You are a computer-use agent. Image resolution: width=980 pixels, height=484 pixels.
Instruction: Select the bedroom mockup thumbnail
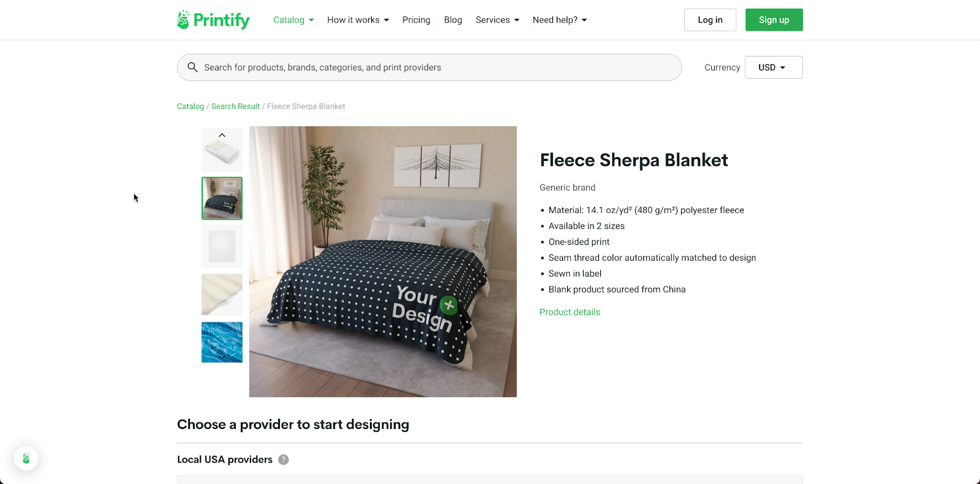[222, 198]
